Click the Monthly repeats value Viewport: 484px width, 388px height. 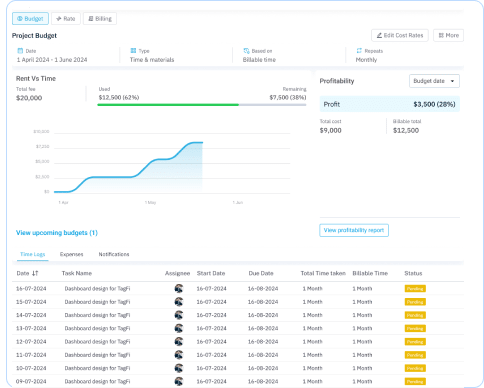point(366,60)
